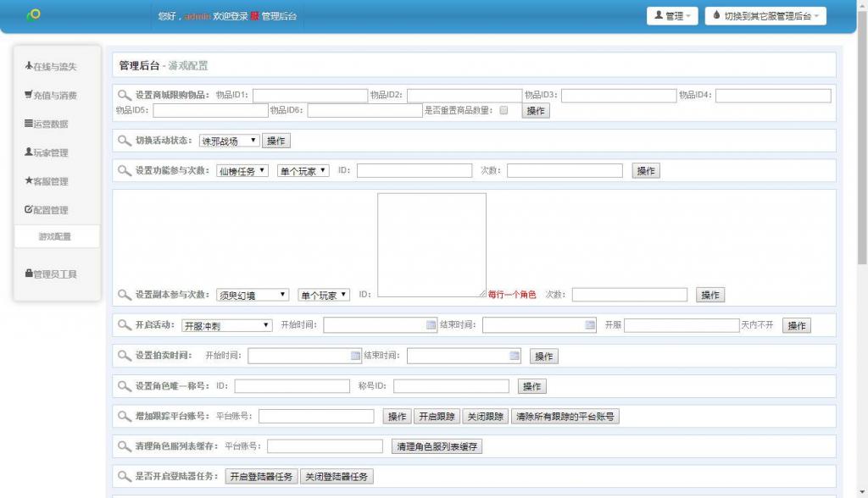Expand the 仙榜任务 function dropdown

(242, 171)
